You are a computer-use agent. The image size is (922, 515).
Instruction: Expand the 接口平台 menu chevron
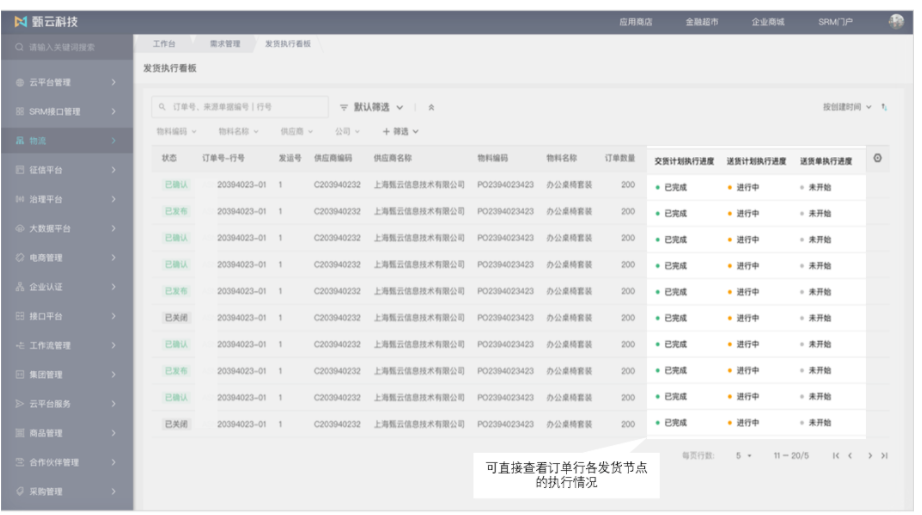pos(113,316)
